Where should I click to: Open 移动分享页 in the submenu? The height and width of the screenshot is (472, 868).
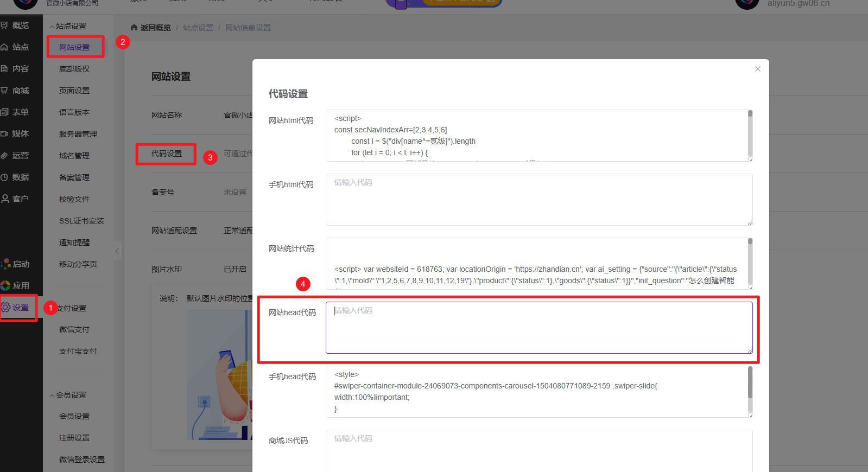78,264
